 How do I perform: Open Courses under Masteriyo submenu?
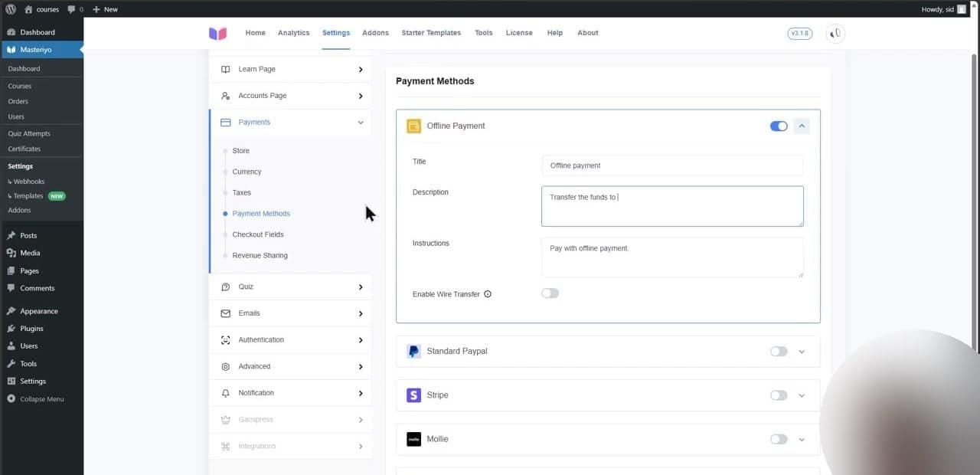(20, 86)
